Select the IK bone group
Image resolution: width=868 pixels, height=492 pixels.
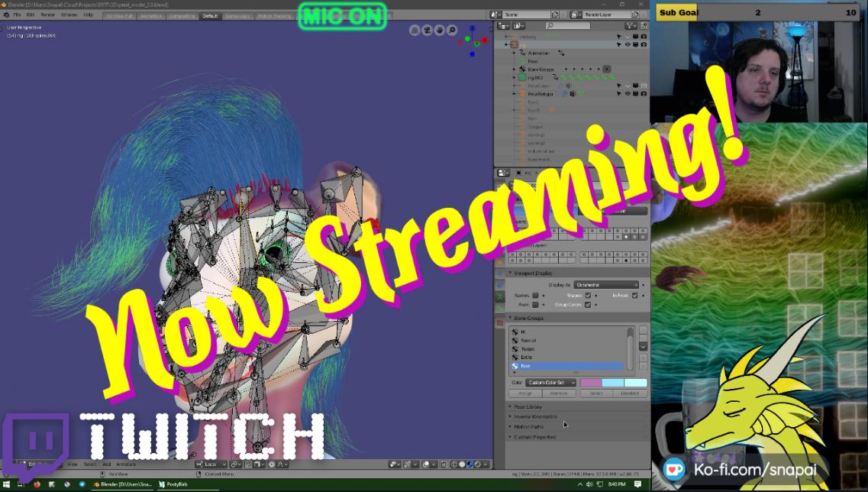568,332
